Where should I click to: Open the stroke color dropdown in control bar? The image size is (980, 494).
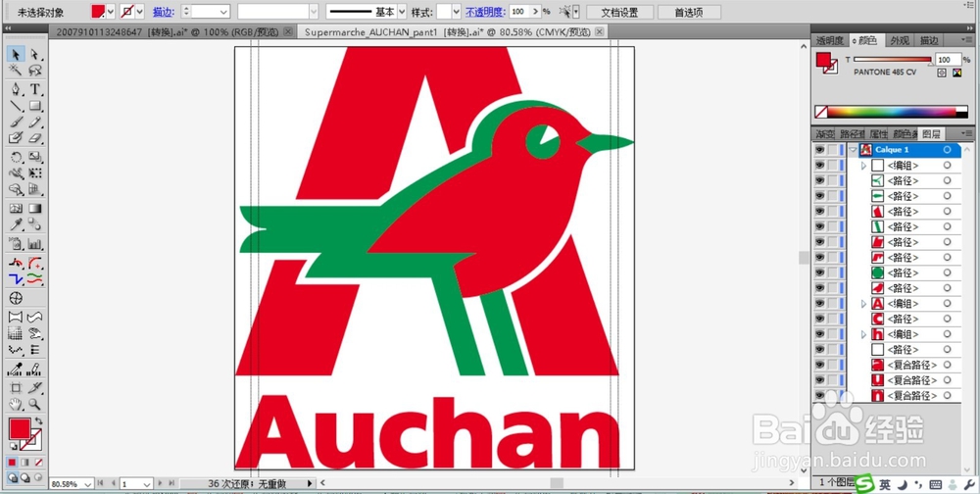click(140, 11)
